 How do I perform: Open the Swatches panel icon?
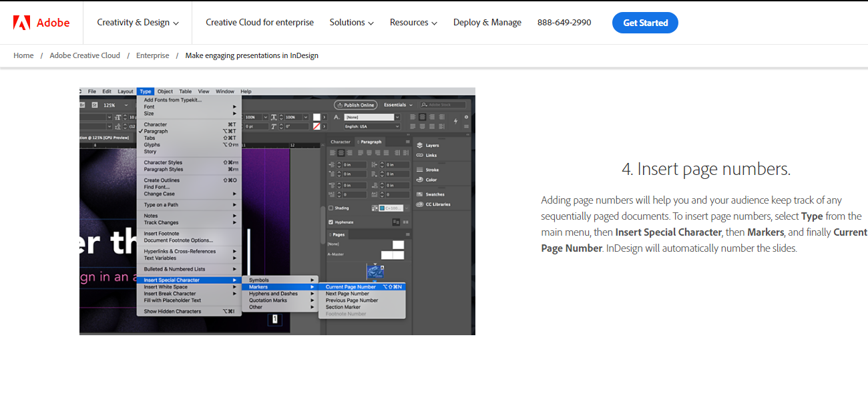pyautogui.click(x=419, y=194)
